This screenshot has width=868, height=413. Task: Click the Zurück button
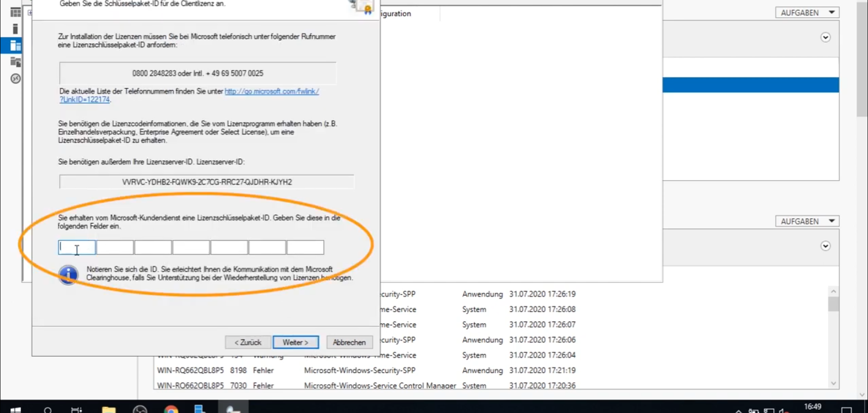pyautogui.click(x=248, y=342)
